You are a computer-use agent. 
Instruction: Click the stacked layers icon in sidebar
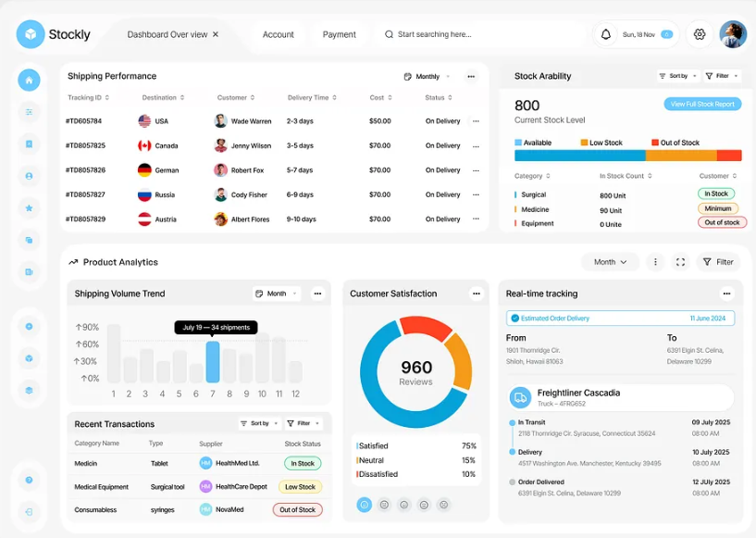point(29,391)
